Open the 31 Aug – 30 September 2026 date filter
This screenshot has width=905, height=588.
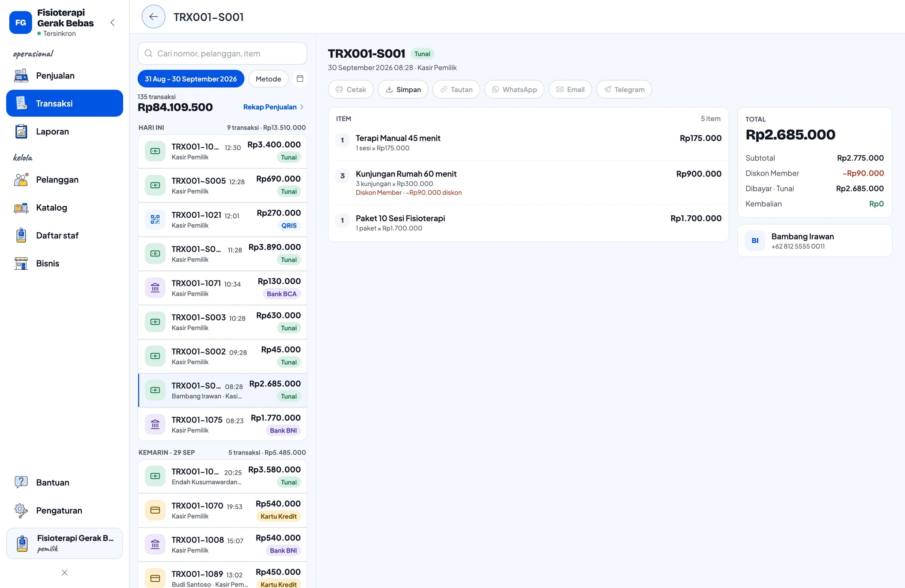click(x=191, y=79)
